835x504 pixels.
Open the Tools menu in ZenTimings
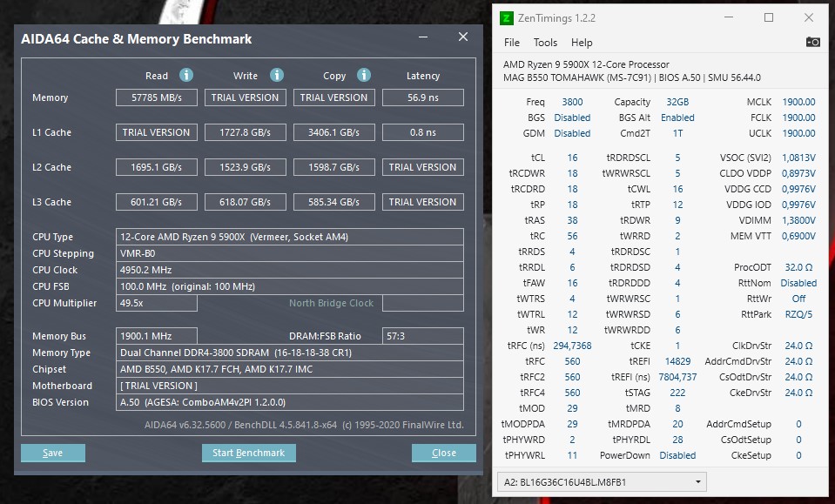[545, 43]
